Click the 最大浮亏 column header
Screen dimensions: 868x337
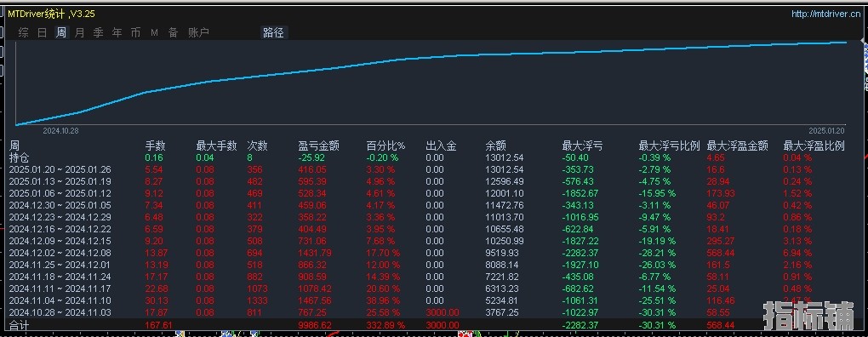pyautogui.click(x=582, y=146)
